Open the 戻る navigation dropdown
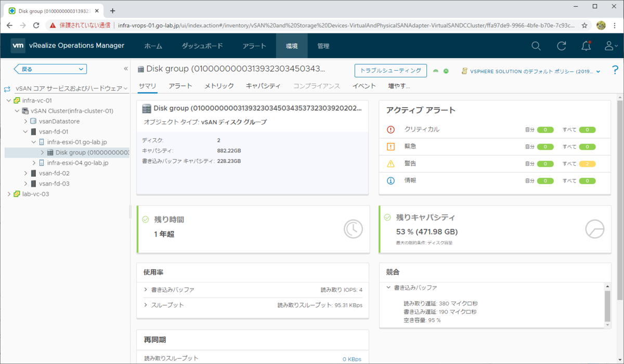 point(49,69)
